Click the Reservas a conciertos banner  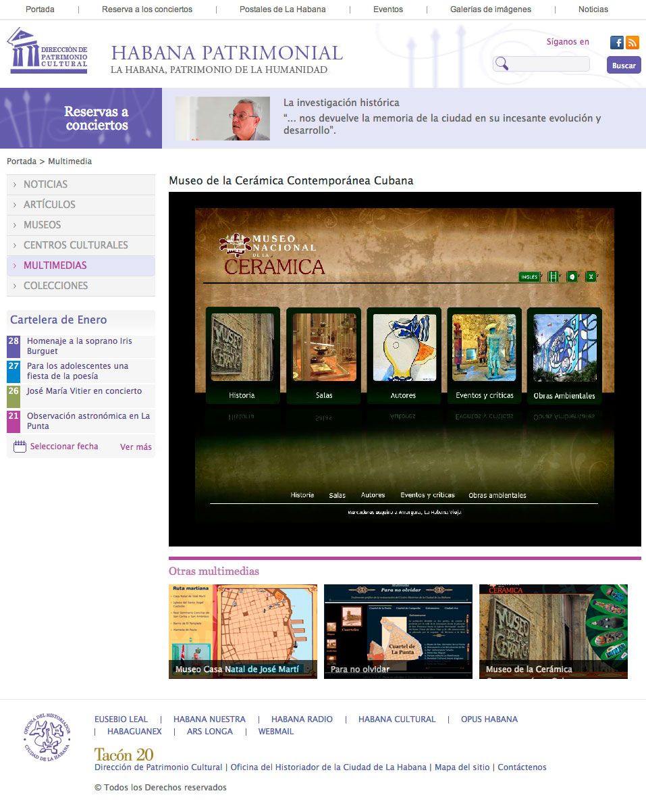coord(81,118)
